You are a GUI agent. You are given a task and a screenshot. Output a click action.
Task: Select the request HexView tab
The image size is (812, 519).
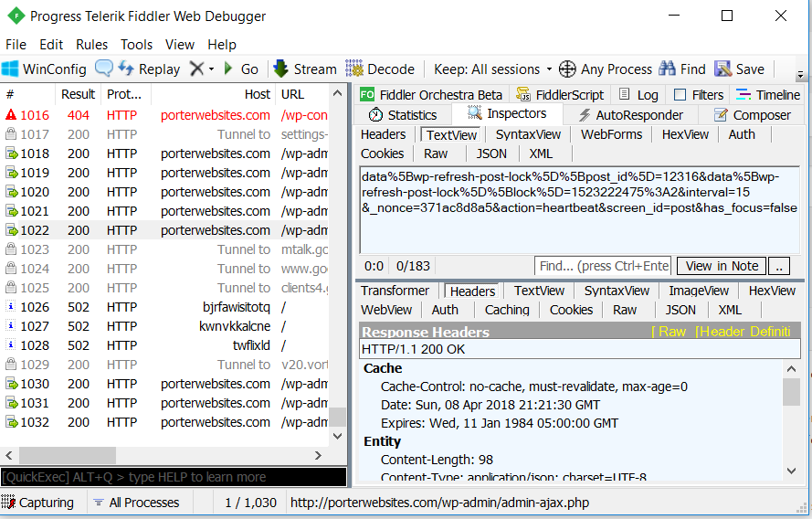point(686,134)
